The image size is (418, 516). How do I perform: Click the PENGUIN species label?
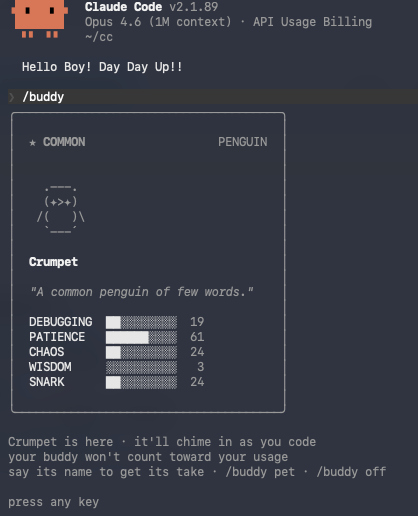pos(243,142)
